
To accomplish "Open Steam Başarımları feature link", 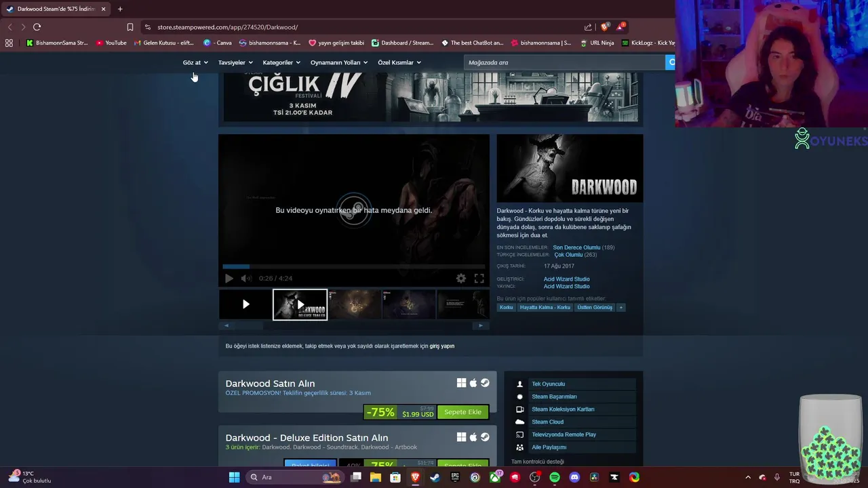I will [x=554, y=396].
